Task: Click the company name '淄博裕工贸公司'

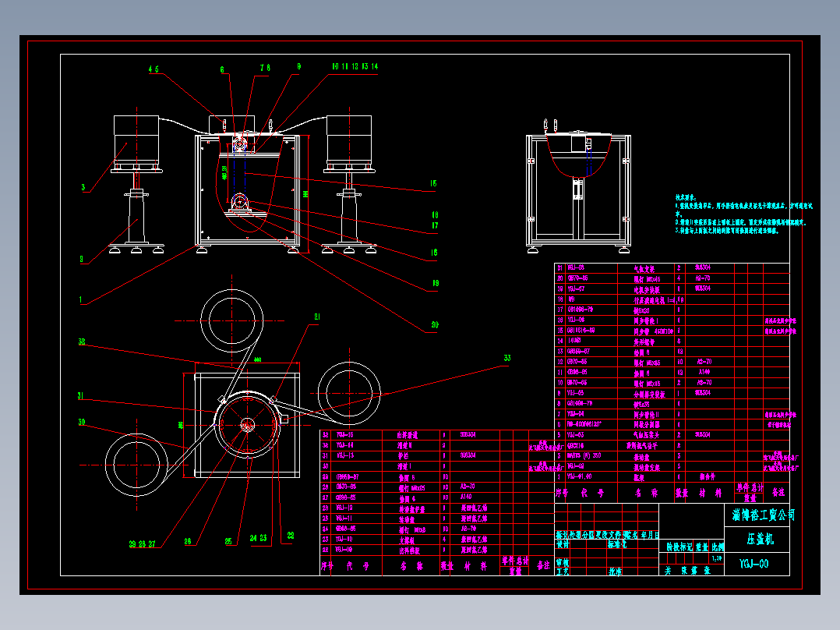Action: (764, 515)
